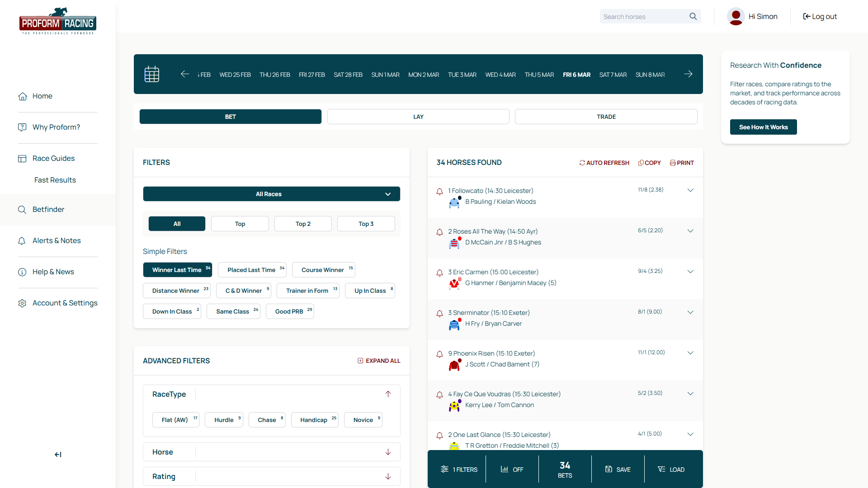Toggle Down In Class filter
This screenshot has height=488, width=868.
coord(172,311)
